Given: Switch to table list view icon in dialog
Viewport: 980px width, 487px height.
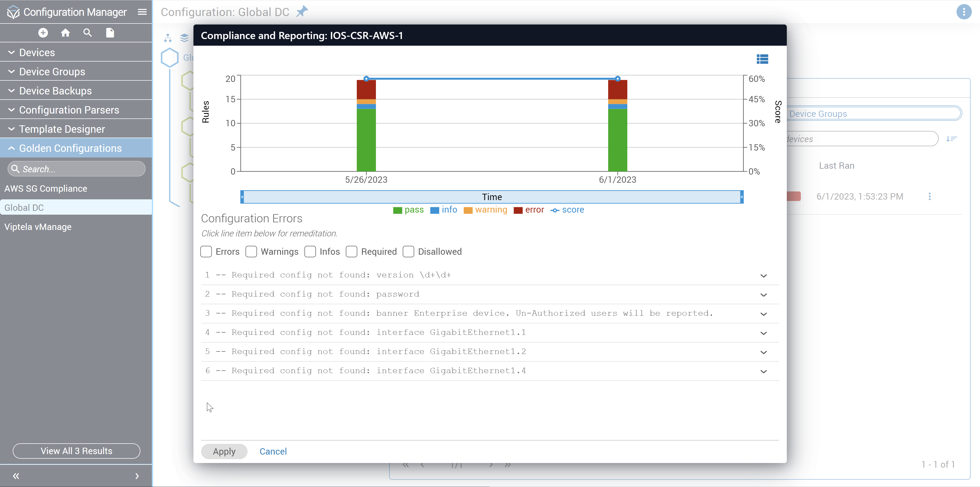Looking at the screenshot, I should point(762,59).
